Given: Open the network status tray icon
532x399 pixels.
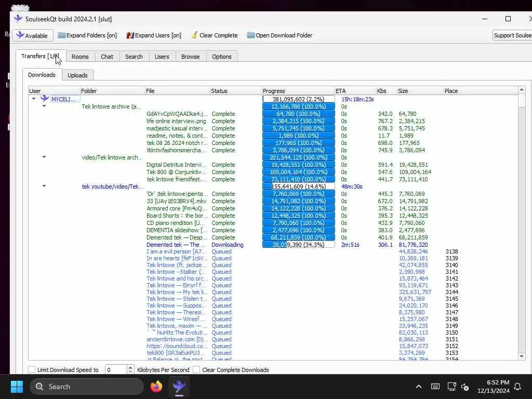Looking at the screenshot, I should [x=451, y=387].
